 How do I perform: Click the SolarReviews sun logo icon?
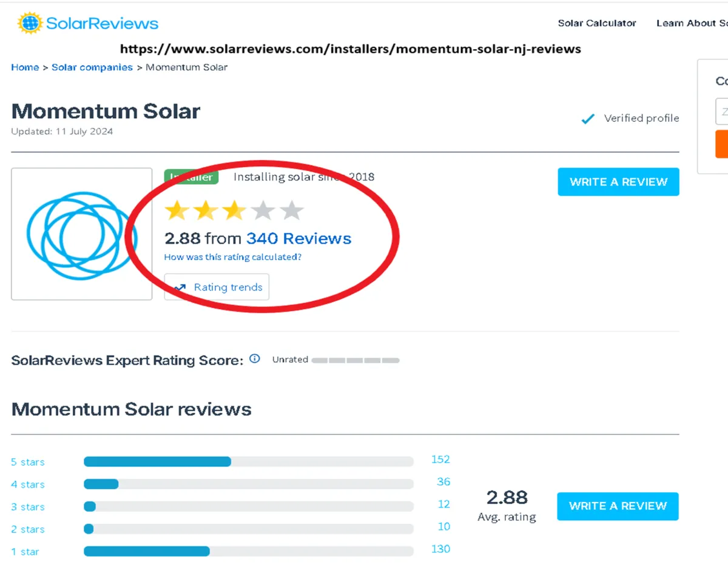tap(30, 23)
